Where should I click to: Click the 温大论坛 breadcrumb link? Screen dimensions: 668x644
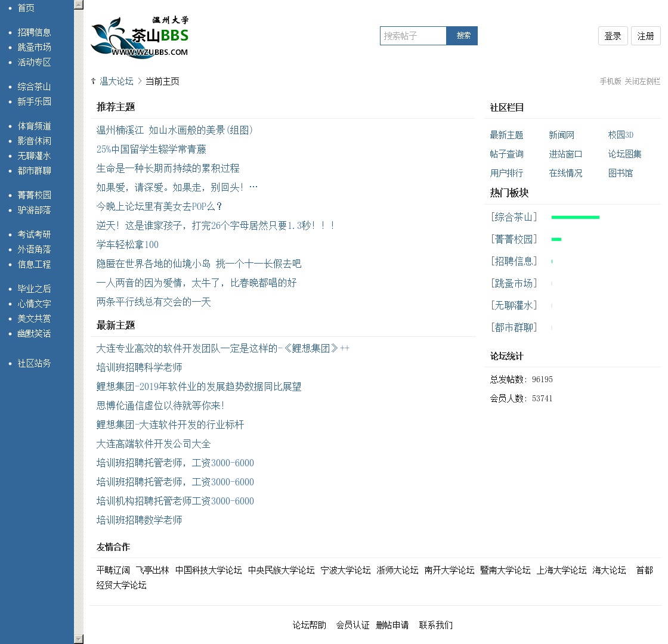[x=116, y=81]
